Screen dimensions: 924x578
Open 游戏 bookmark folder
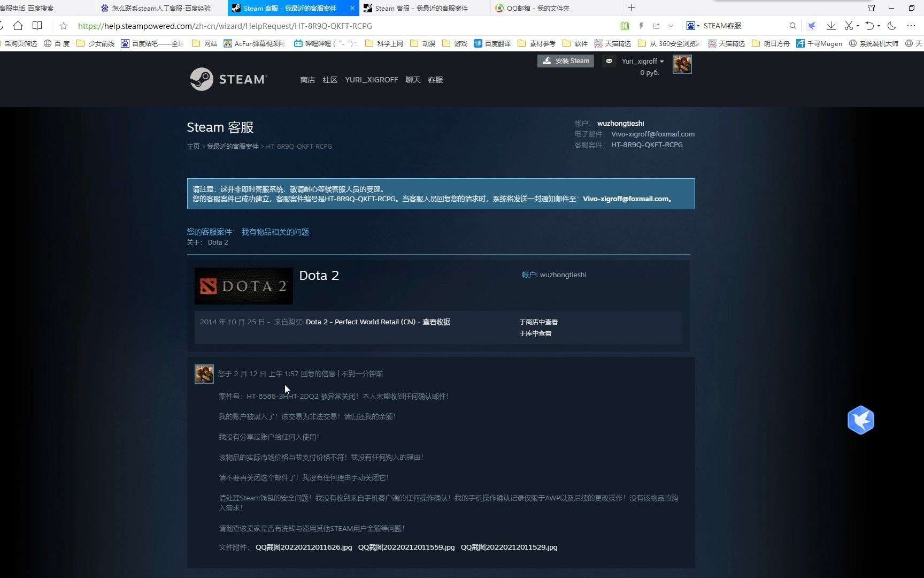click(455, 43)
